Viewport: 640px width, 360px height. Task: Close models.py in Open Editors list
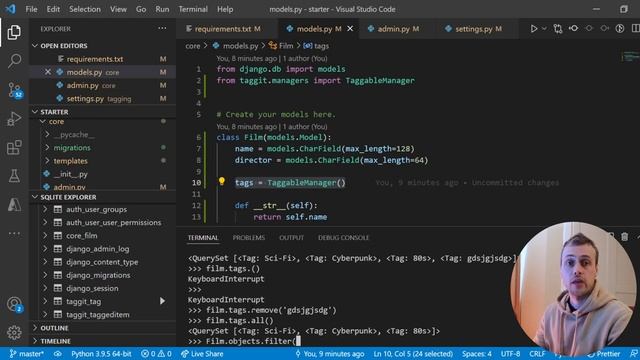(x=48, y=72)
